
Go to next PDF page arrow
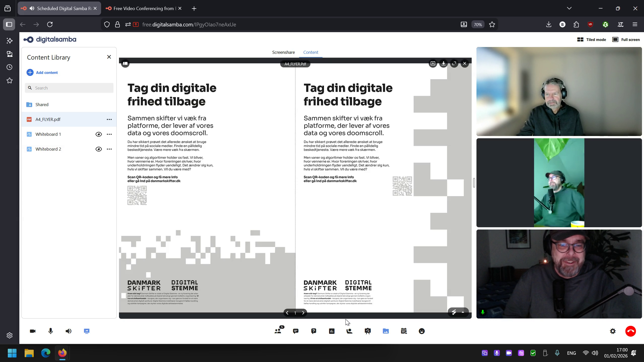pyautogui.click(x=303, y=313)
